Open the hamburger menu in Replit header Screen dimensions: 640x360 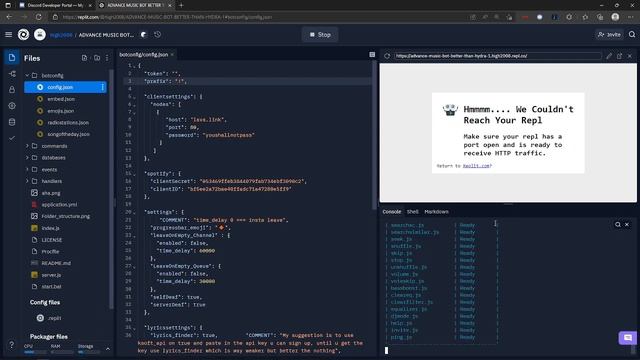coord(9,35)
